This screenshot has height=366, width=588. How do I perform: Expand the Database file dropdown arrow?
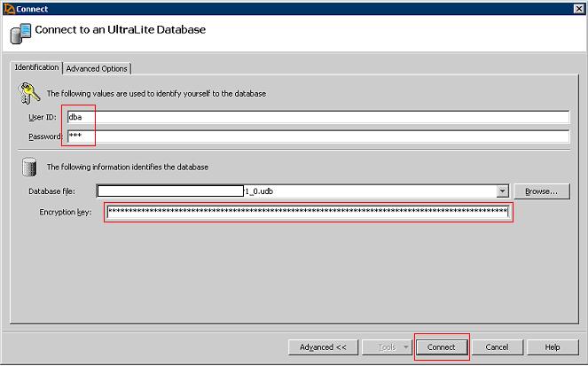pyautogui.click(x=502, y=191)
